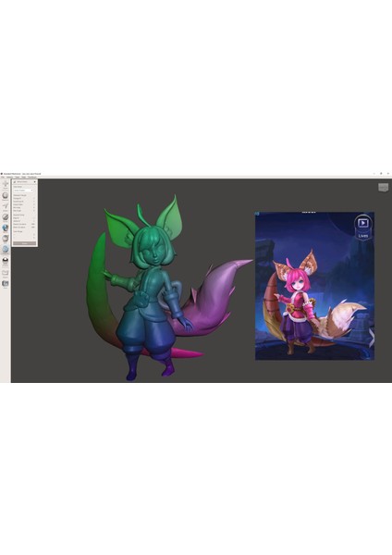Image resolution: width=392 pixels, height=555 pixels.
Task: Open the Actions menu
Action: tap(9, 177)
